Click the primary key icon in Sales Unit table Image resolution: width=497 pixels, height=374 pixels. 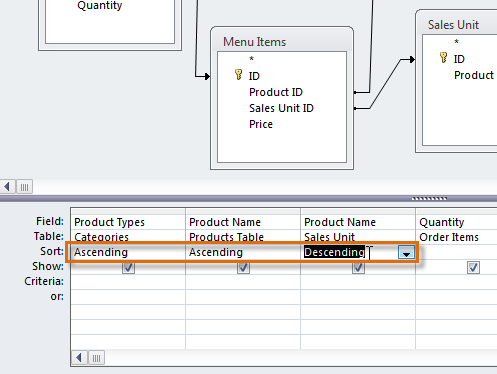point(443,58)
